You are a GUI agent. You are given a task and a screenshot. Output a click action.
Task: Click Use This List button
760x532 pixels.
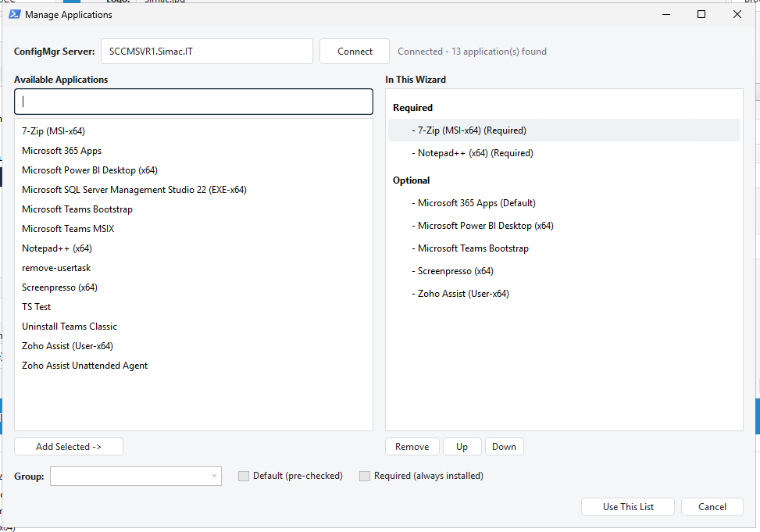click(x=628, y=507)
